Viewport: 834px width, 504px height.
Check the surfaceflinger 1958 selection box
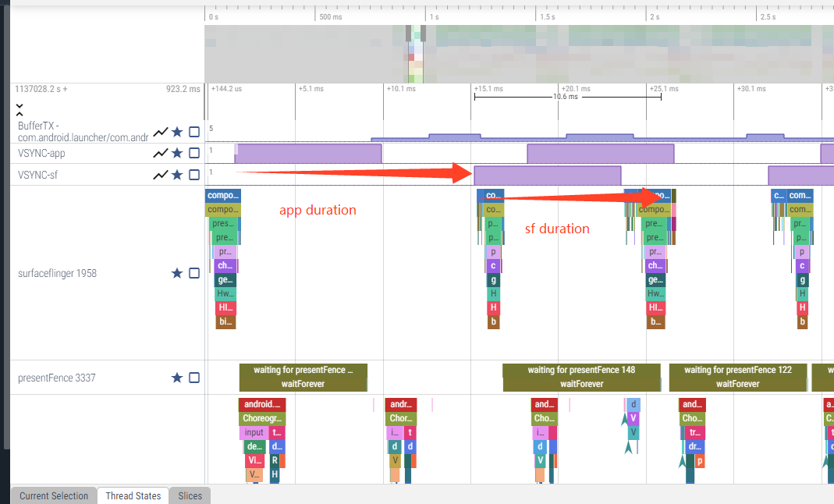(x=194, y=274)
